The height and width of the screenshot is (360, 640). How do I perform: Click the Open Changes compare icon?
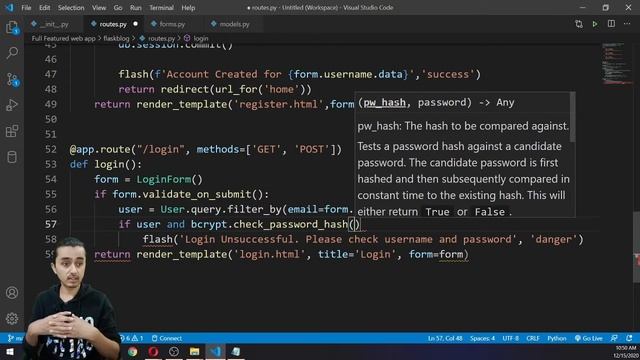pyautogui.click(x=579, y=24)
